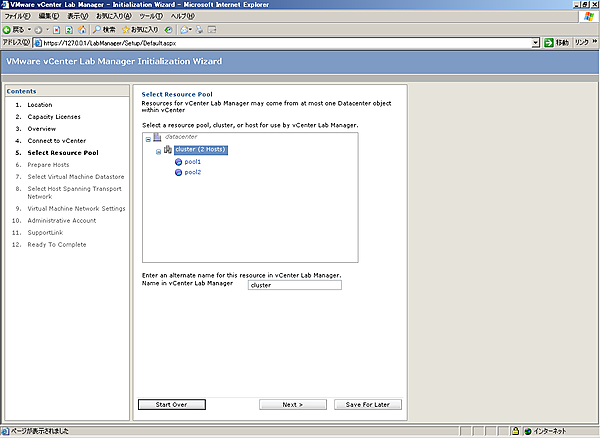Go to step 2 Capacity Licenses

point(54,117)
